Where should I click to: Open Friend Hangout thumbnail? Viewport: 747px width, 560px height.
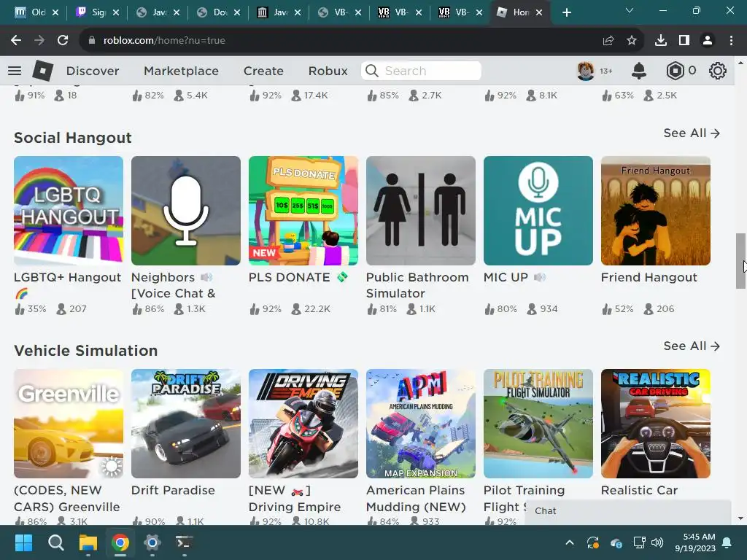click(x=656, y=211)
